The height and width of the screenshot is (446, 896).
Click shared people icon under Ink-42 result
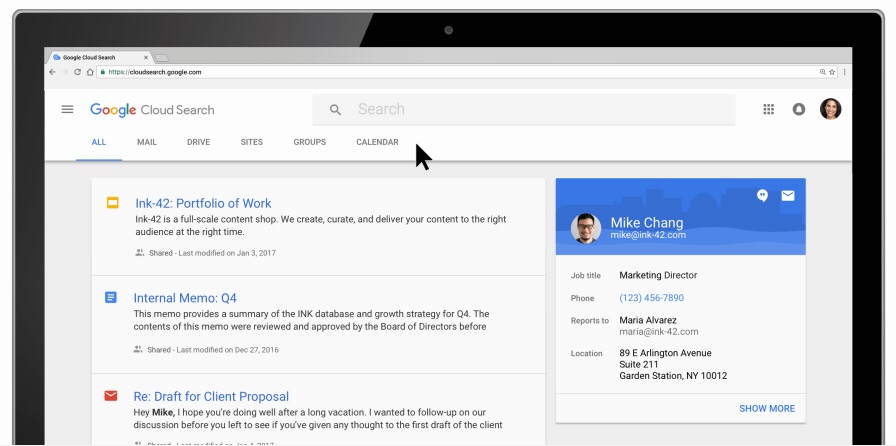tap(139, 252)
